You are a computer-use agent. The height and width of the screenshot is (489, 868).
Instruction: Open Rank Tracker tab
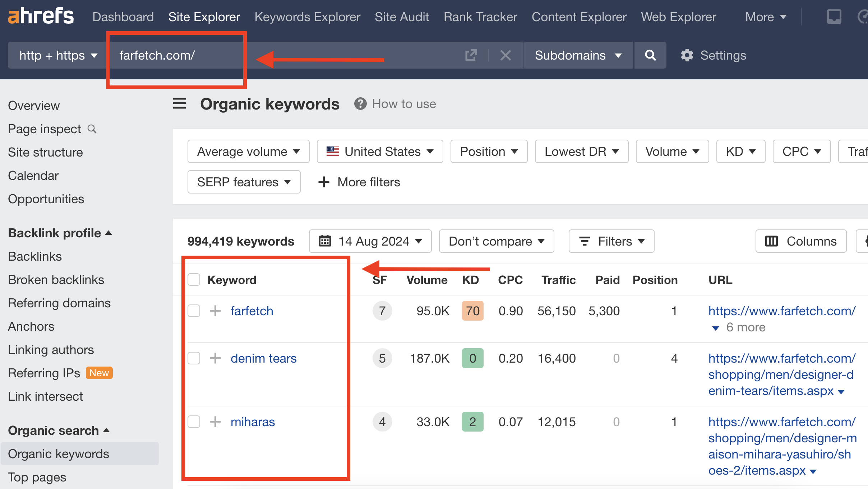point(480,17)
